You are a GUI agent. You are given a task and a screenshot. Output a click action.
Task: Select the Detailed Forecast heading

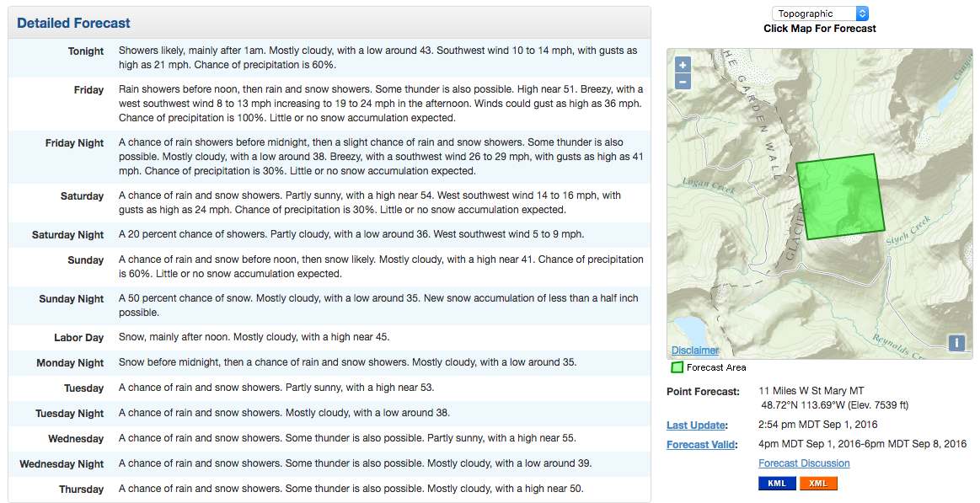[x=74, y=23]
